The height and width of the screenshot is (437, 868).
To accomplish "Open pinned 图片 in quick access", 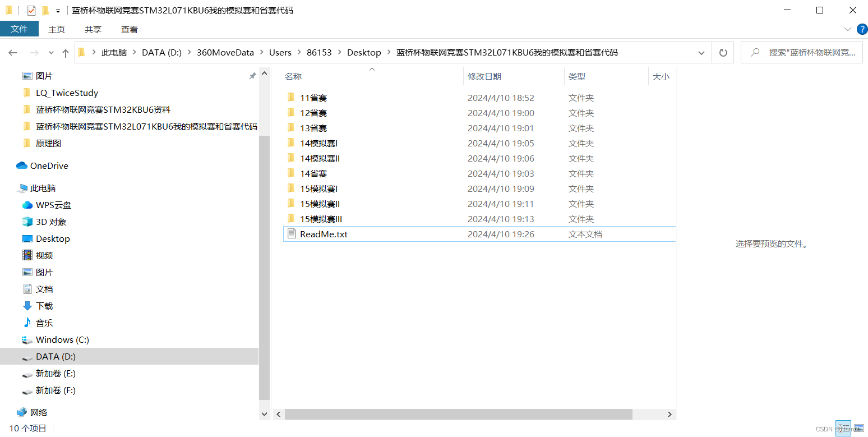I will coord(44,76).
